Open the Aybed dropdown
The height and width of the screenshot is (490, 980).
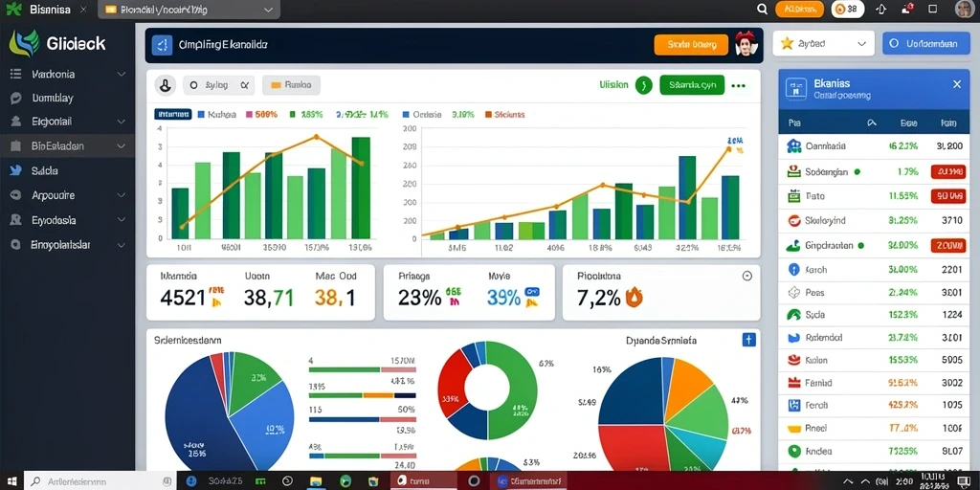[x=862, y=44]
